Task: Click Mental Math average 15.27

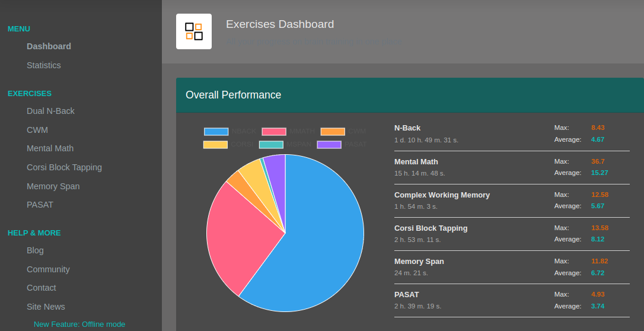Action: click(600, 173)
